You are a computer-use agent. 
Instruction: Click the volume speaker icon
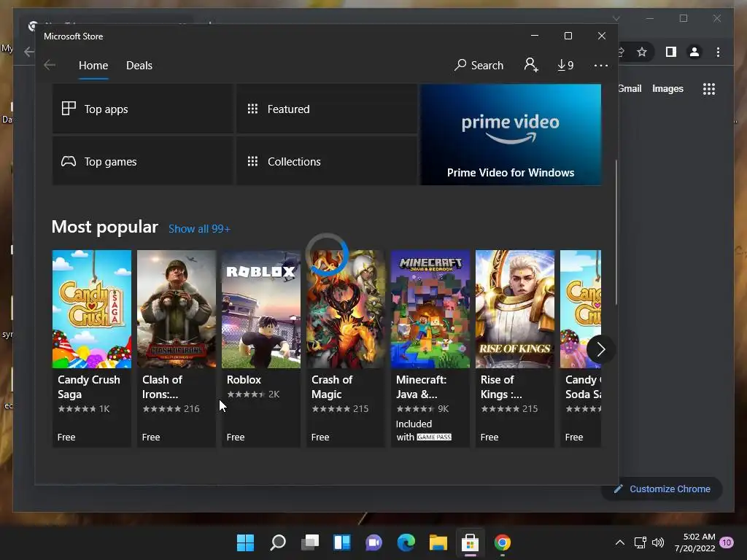658,542
